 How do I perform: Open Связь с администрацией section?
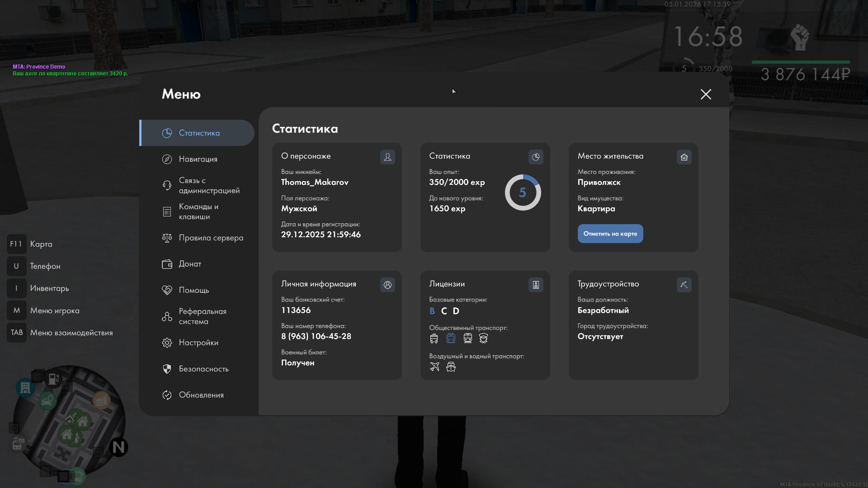[x=208, y=185]
